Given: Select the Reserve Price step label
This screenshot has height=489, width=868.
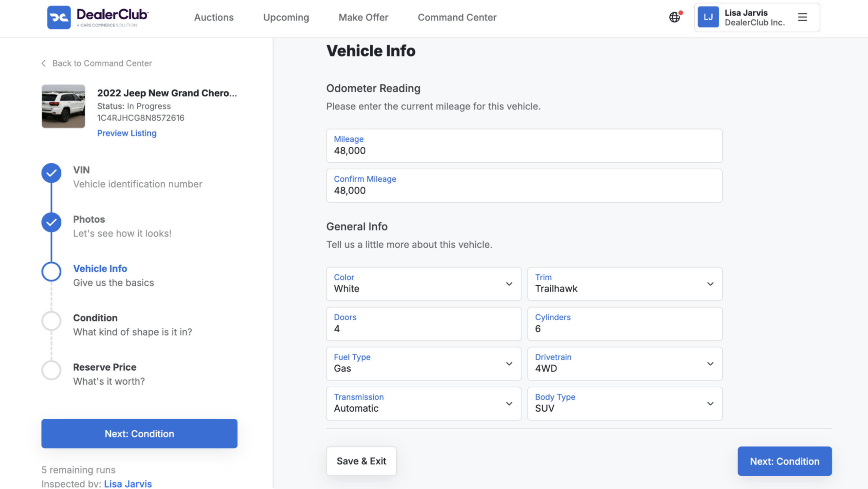Looking at the screenshot, I should [x=104, y=367].
